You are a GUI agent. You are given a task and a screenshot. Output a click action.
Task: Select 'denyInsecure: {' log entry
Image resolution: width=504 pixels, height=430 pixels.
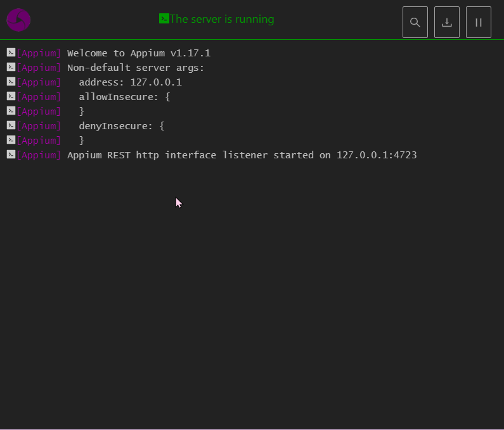122,126
